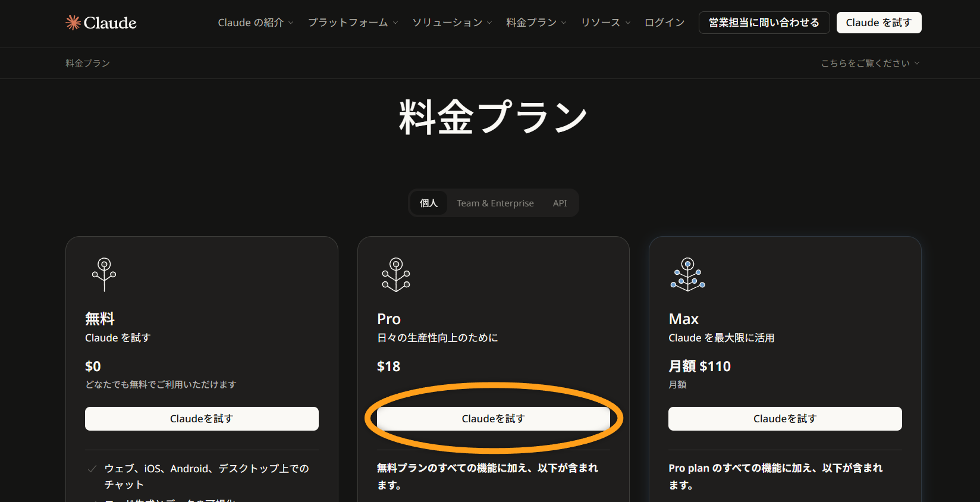The height and width of the screenshot is (502, 980).
Task: Click the Claude wordmark home link
Action: click(x=110, y=23)
